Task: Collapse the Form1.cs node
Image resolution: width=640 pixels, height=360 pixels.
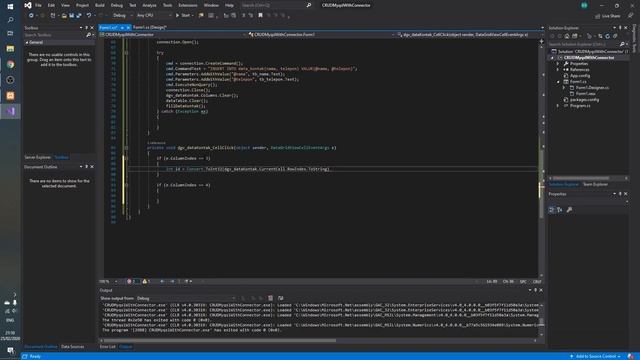Action: 558,82
